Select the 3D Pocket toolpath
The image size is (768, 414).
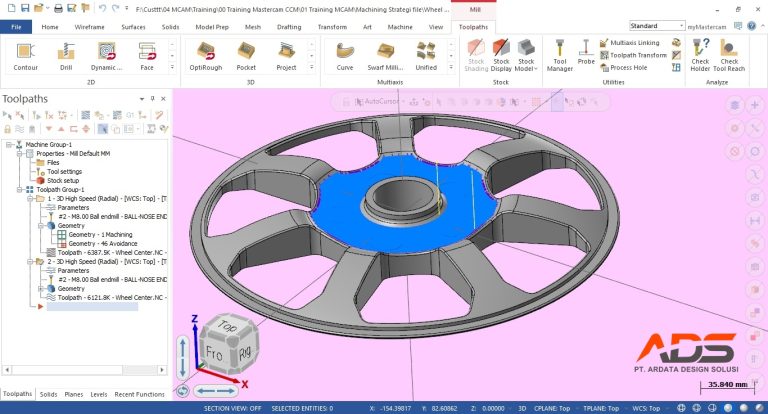(x=246, y=56)
